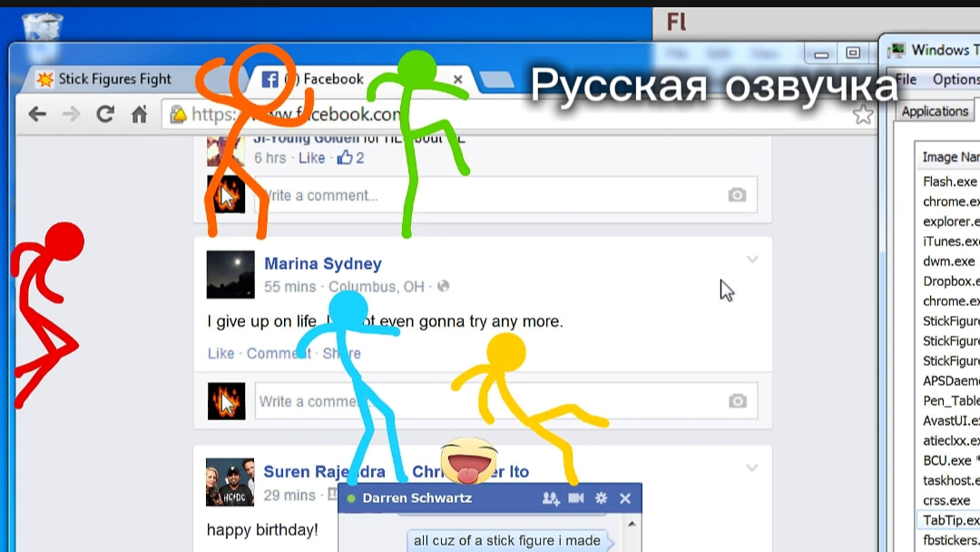The height and width of the screenshot is (552, 980).
Task: Sort by Image Name column header
Action: pos(951,157)
